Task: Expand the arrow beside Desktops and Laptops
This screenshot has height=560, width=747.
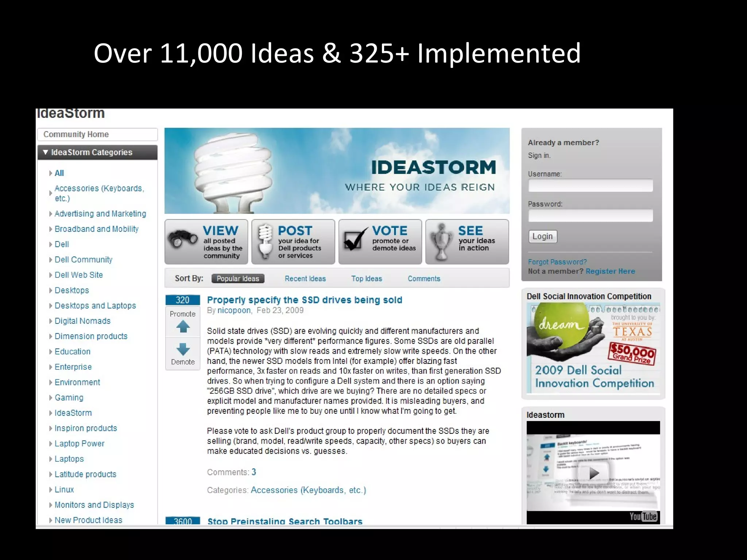Action: (x=51, y=306)
